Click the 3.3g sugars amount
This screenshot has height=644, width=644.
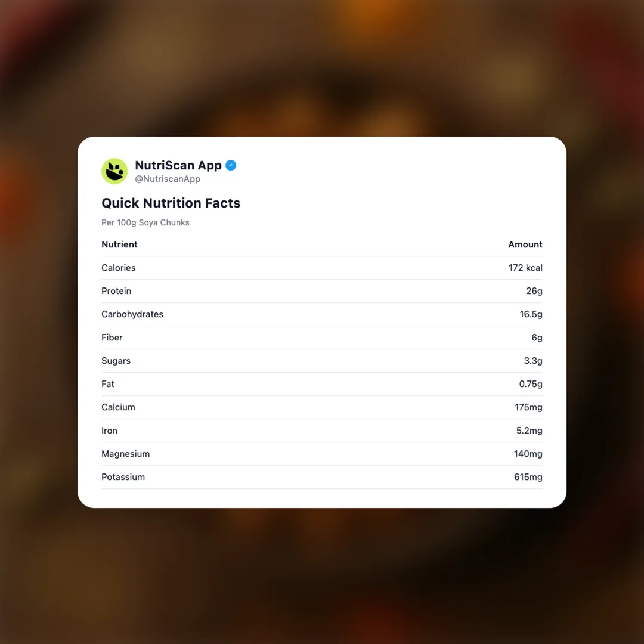tap(533, 361)
